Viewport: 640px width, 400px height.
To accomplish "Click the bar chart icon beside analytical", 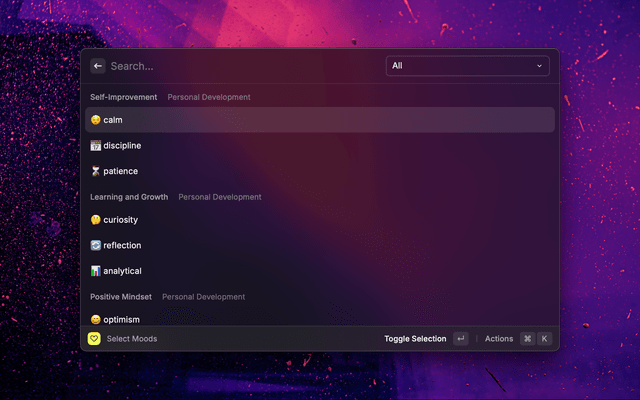I will click(x=96, y=271).
